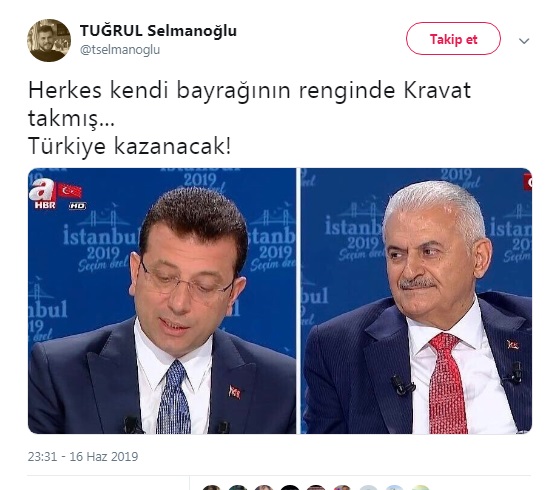Click the red tie in the right photo
Screen dimensions: 553x490
(446, 383)
